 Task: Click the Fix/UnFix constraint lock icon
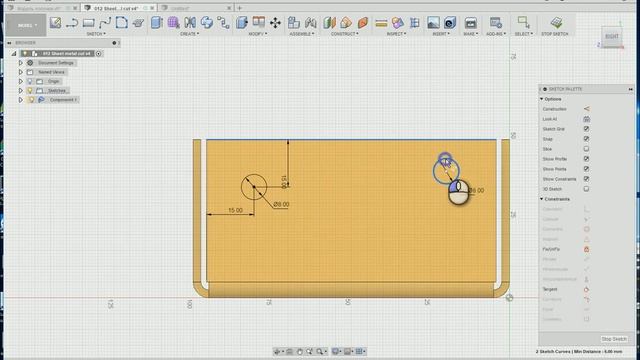pos(587,249)
